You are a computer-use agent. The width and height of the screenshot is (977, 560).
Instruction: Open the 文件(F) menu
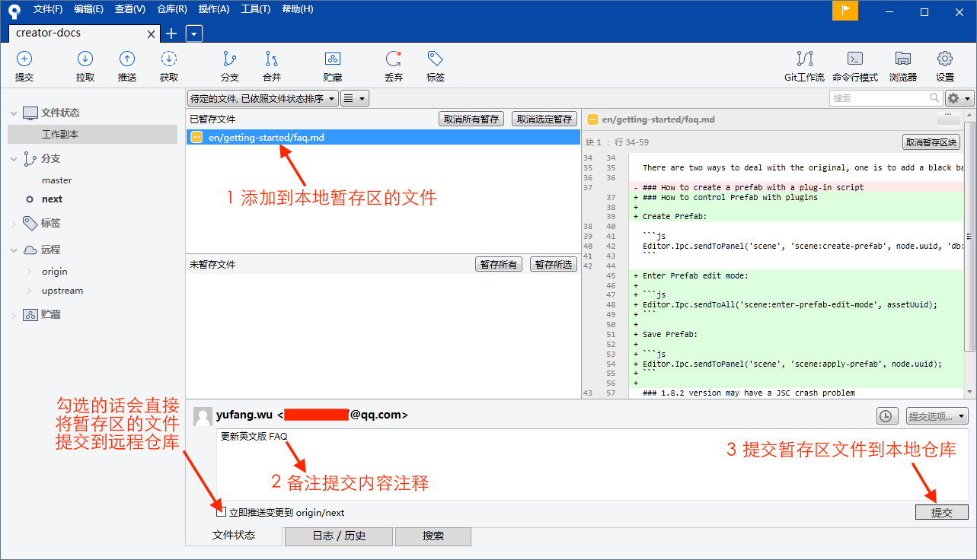click(47, 9)
